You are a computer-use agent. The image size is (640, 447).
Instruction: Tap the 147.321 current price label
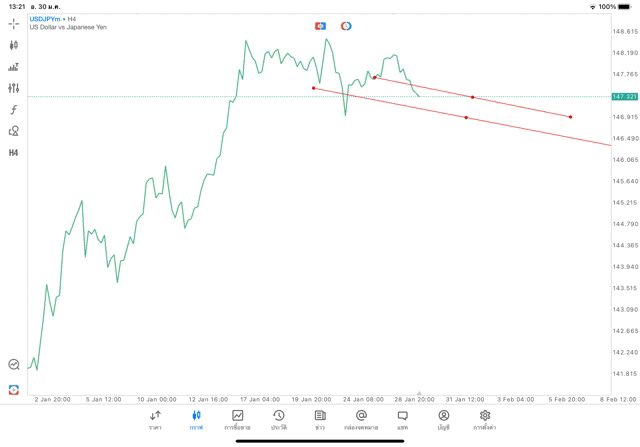tap(624, 96)
